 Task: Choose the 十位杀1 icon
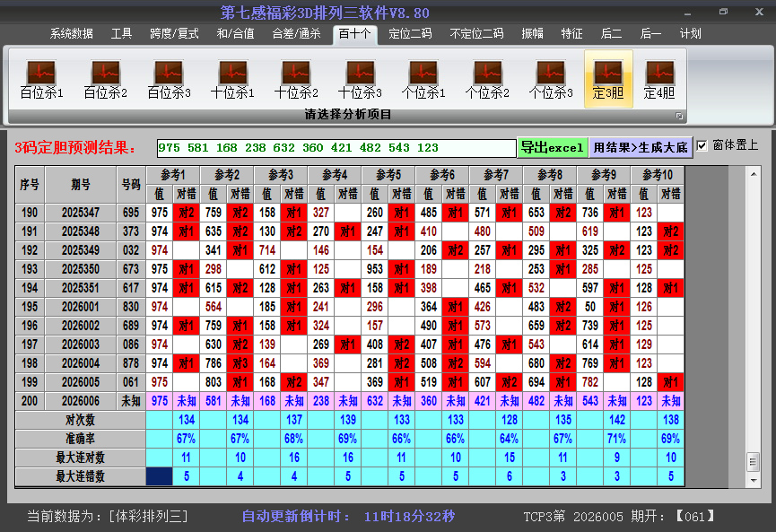click(232, 79)
